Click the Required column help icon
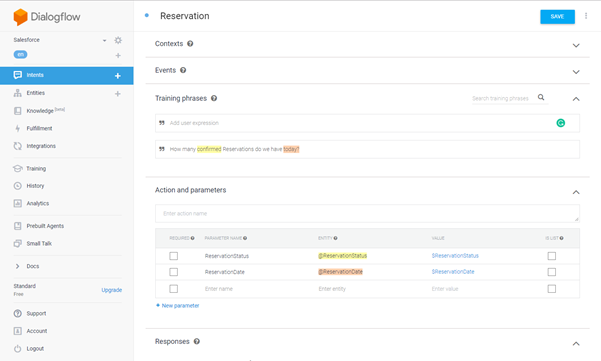Image resolution: width=601 pixels, height=361 pixels. (x=192, y=238)
